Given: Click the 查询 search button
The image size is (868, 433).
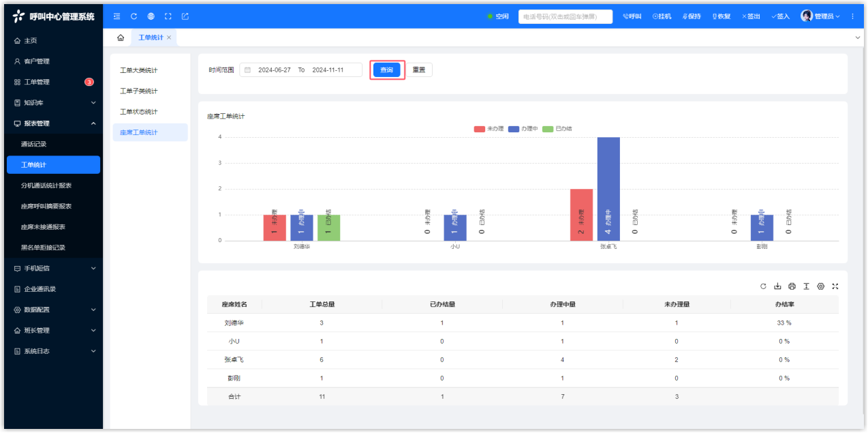Looking at the screenshot, I should [386, 70].
